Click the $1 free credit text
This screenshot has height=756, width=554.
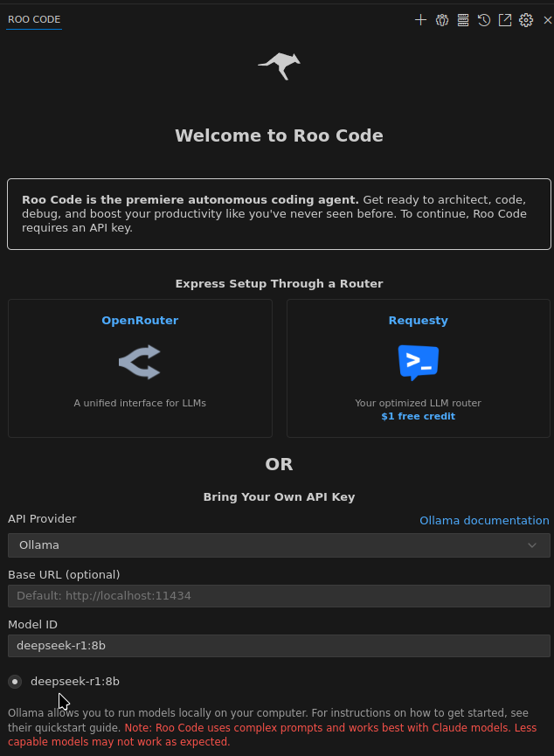coord(418,416)
